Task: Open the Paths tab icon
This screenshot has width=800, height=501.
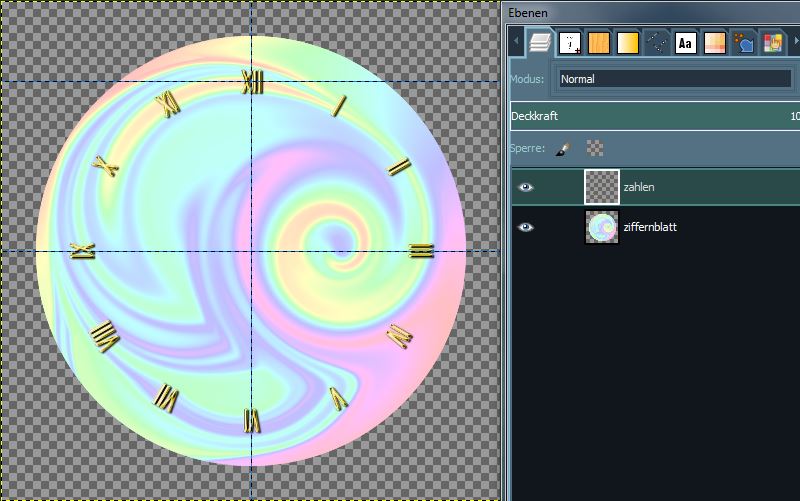Action: [x=657, y=43]
